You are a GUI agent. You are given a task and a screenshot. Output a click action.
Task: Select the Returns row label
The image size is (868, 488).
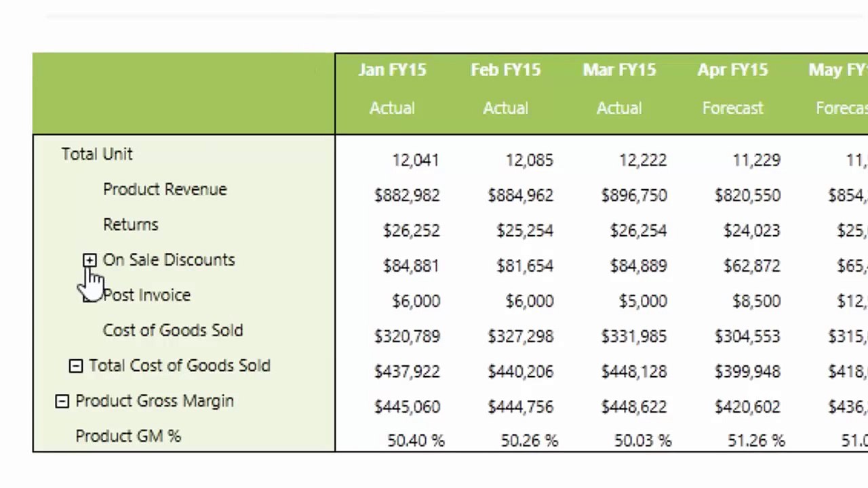click(x=130, y=225)
